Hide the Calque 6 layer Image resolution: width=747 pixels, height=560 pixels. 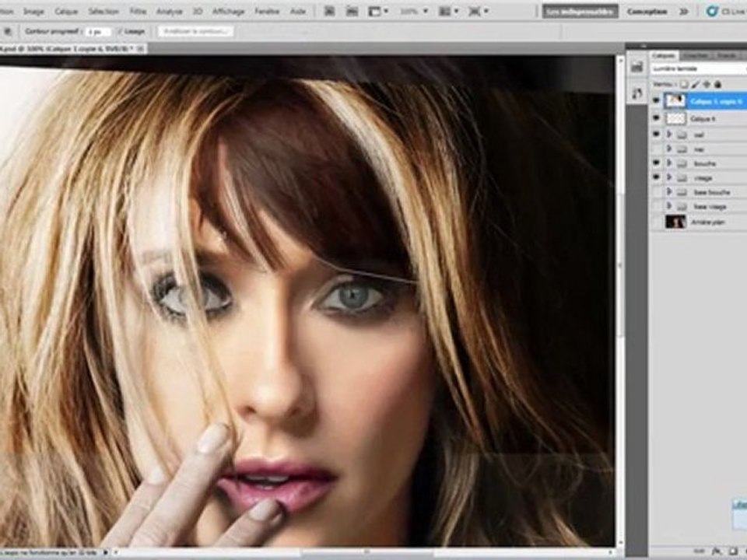[x=657, y=118]
